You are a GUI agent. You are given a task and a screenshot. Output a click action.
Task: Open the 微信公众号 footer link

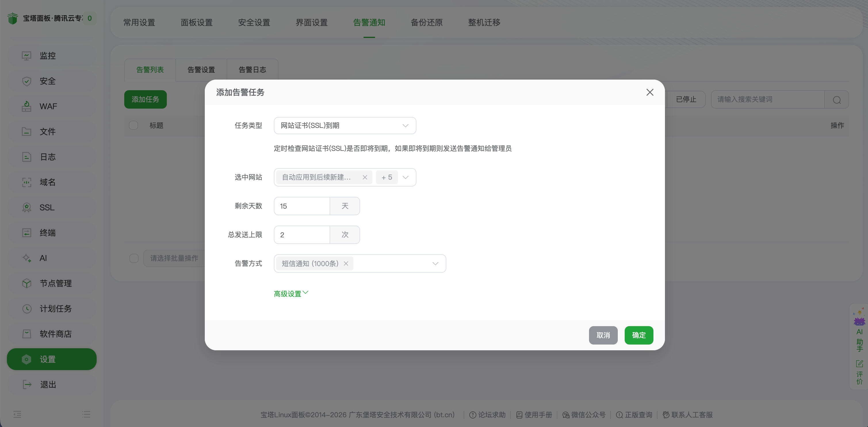584,415
